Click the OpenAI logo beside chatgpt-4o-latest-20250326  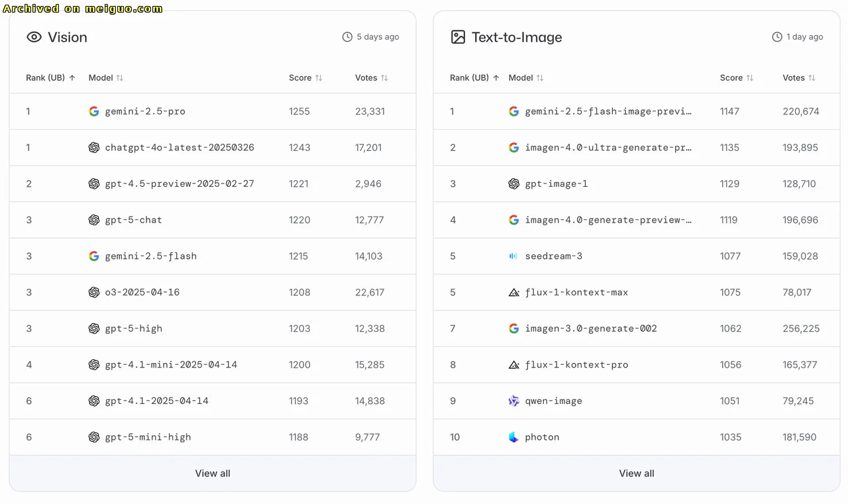(94, 148)
